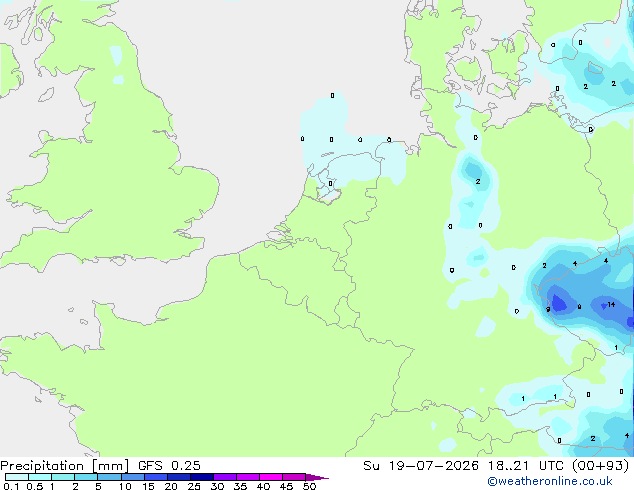Screen dimensions: 634x490
Task: Select the legend swatch between 45 and 50
Action: pos(294,477)
